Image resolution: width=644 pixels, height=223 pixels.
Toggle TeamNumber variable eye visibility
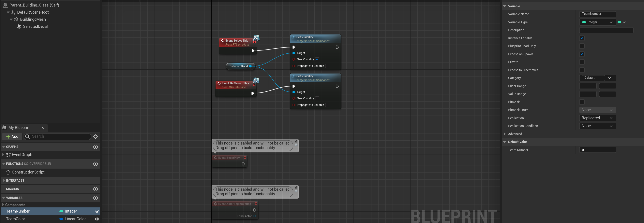[97, 211]
